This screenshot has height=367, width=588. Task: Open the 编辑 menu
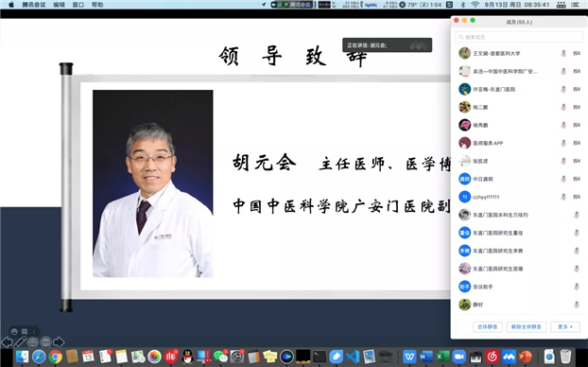[x=59, y=5]
